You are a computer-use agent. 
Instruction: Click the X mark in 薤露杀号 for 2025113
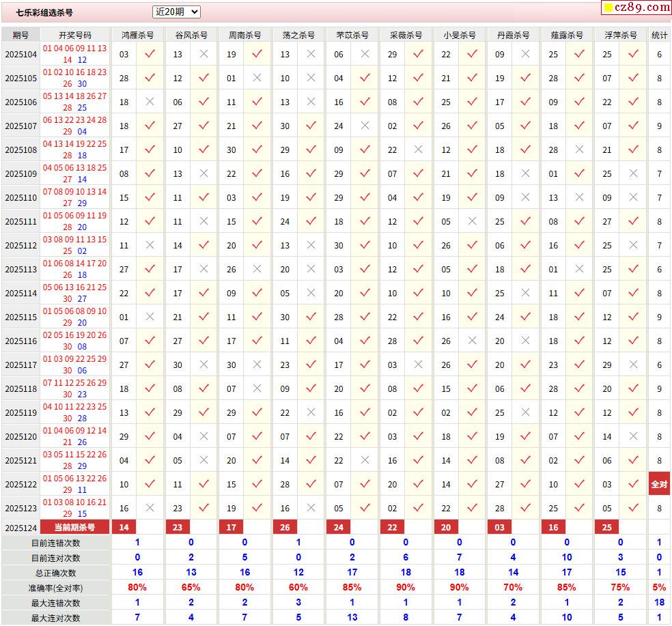[x=579, y=269]
